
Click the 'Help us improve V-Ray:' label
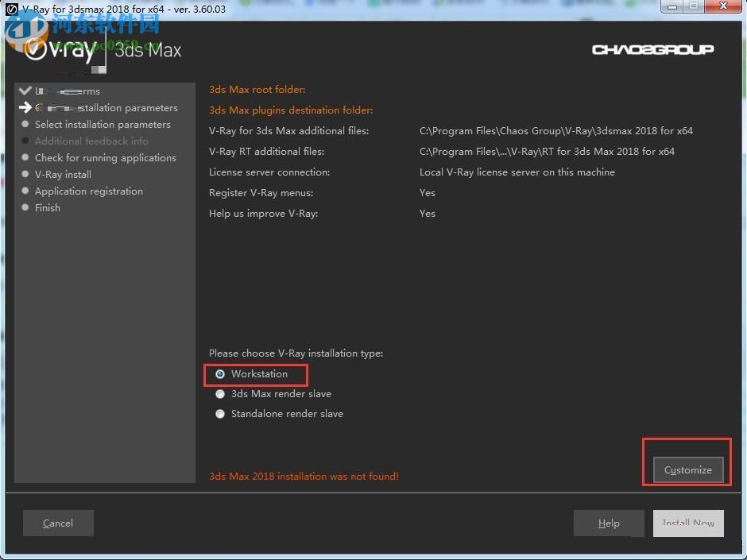click(x=264, y=214)
